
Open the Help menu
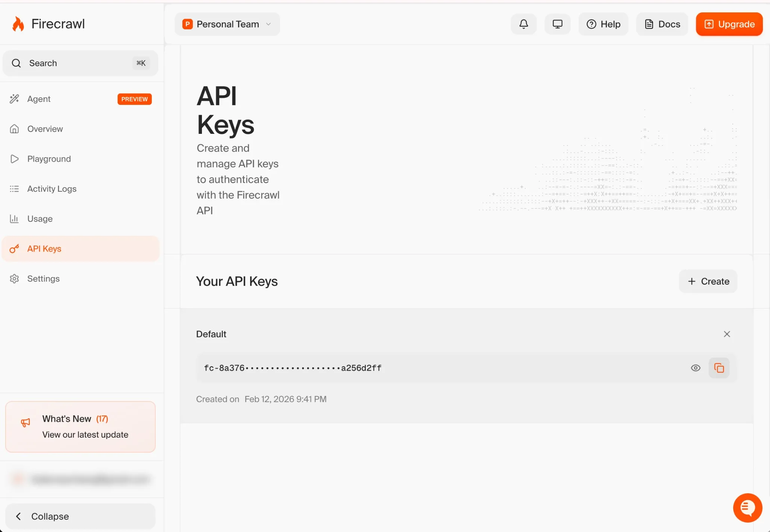click(603, 24)
